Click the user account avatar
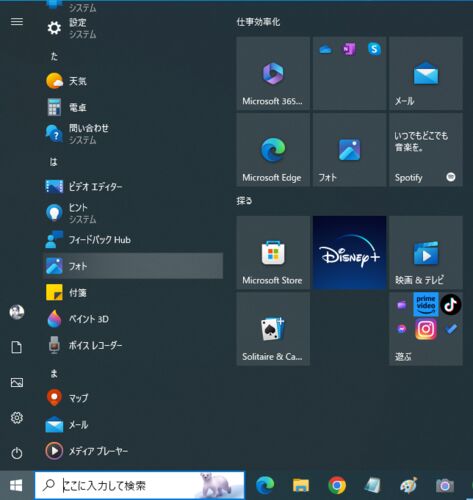Viewport: 473px width, 500px height. pyautogui.click(x=17, y=312)
